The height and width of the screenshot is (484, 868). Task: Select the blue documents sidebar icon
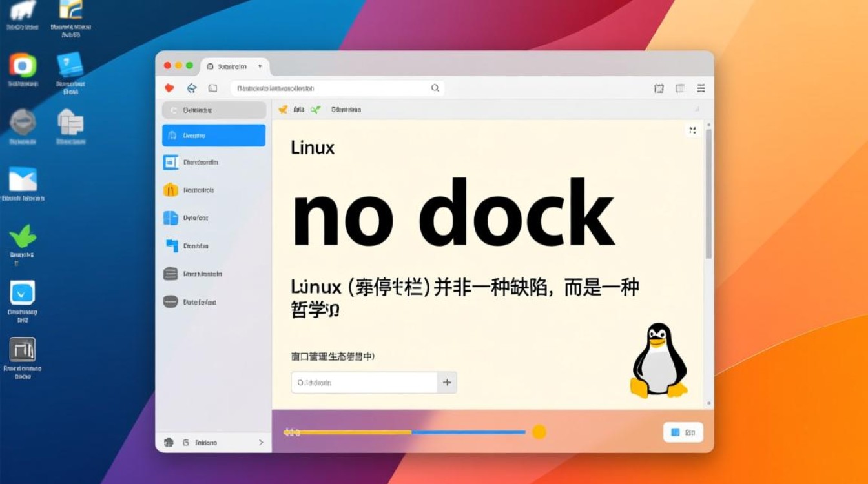(170, 217)
